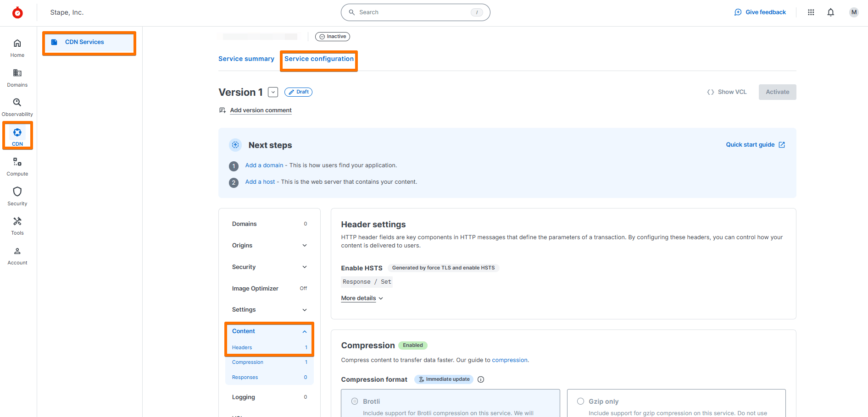This screenshot has width=868, height=417.
Task: Open the user avatar M menu
Action: (x=854, y=12)
